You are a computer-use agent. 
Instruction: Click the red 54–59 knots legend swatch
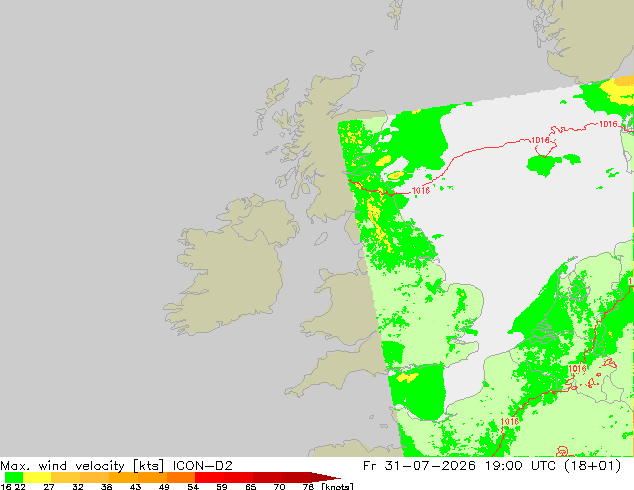[x=209, y=477]
